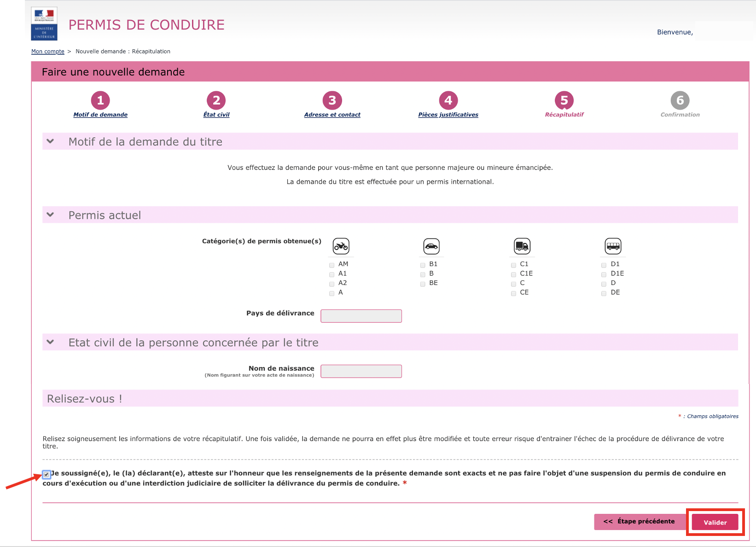
Task: Toggle the AM category checkbox
Action: (332, 265)
